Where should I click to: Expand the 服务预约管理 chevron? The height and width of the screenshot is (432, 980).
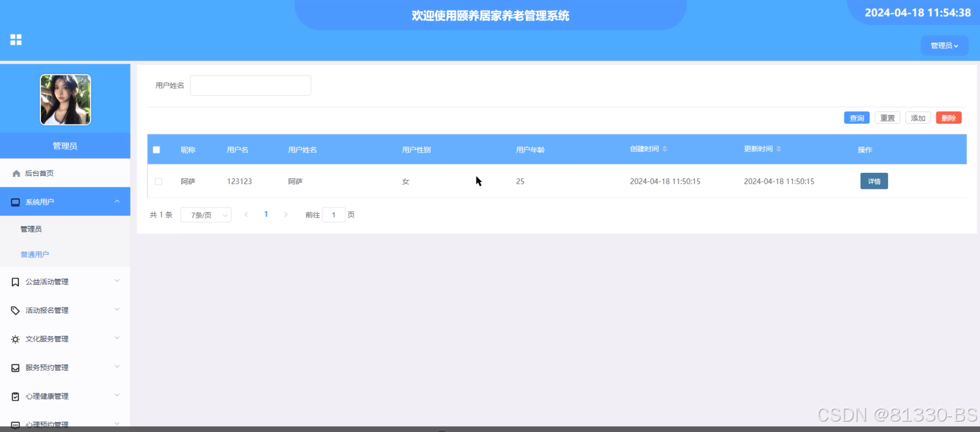click(x=117, y=367)
